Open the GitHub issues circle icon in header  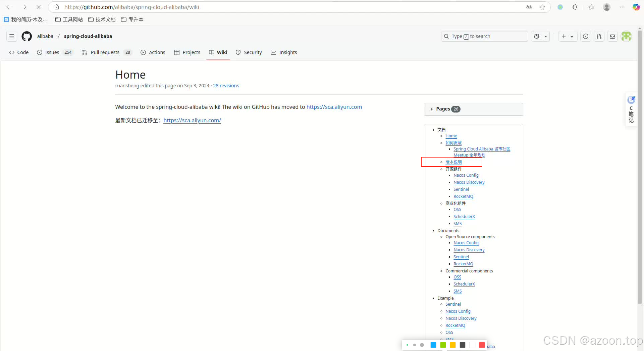[x=586, y=36]
